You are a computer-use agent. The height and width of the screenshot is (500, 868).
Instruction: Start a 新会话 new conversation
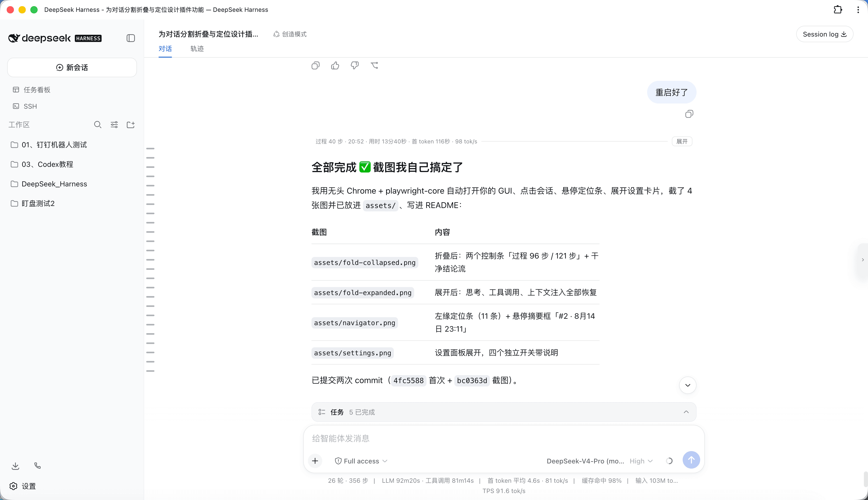point(72,67)
